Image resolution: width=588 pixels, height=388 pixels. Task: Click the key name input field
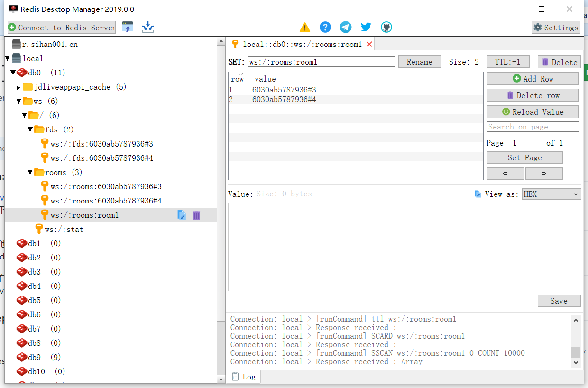click(322, 62)
